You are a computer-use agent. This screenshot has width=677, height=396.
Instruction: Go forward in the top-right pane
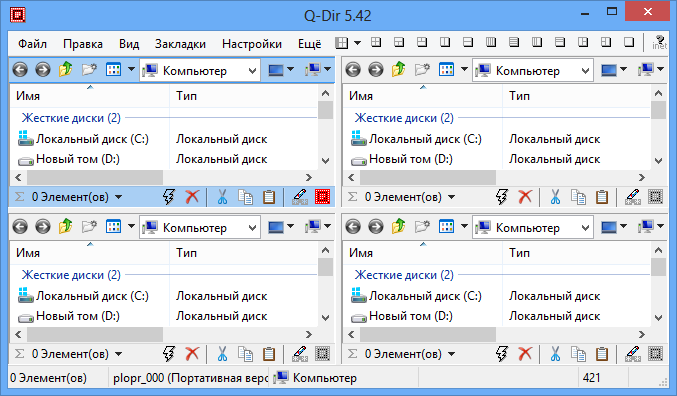click(x=376, y=69)
